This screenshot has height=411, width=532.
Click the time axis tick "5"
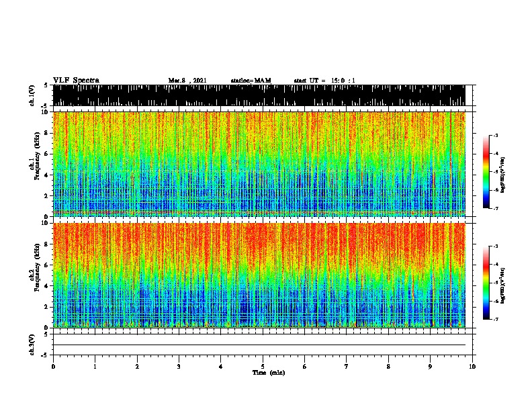point(263,367)
